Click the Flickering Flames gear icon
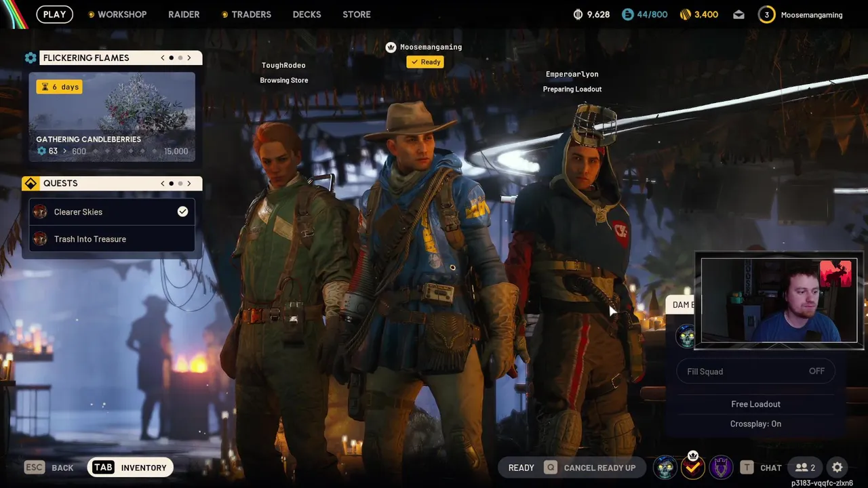 [31, 58]
